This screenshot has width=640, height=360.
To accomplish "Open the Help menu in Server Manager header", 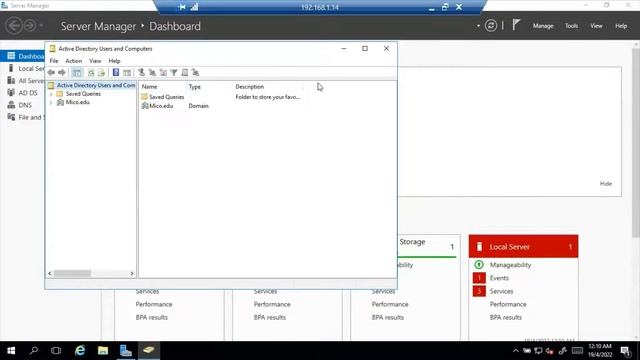I will tap(621, 26).
